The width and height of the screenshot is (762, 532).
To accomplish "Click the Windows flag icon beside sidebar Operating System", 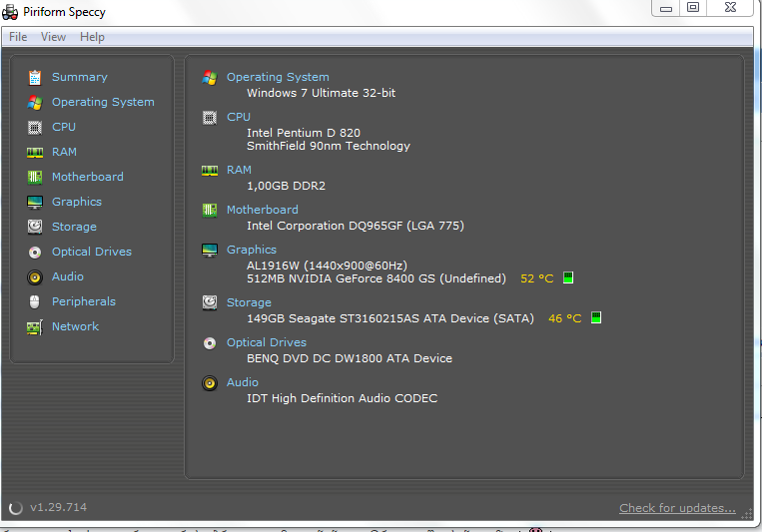I will [35, 102].
